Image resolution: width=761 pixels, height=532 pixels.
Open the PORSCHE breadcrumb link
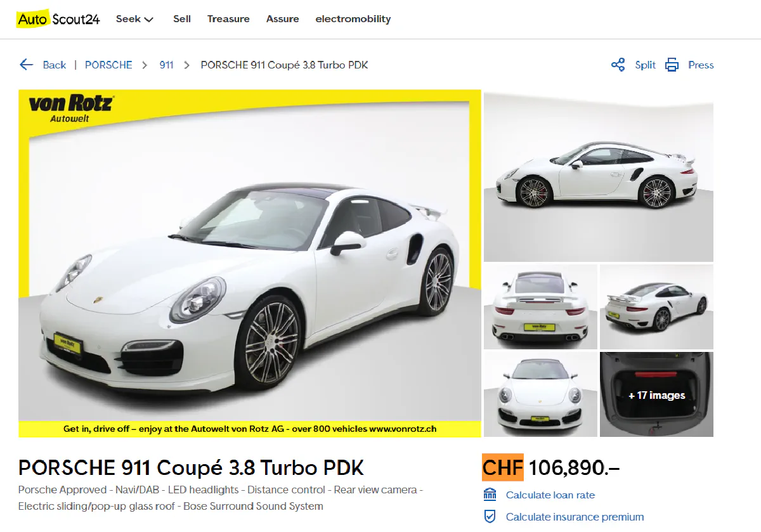tap(108, 65)
